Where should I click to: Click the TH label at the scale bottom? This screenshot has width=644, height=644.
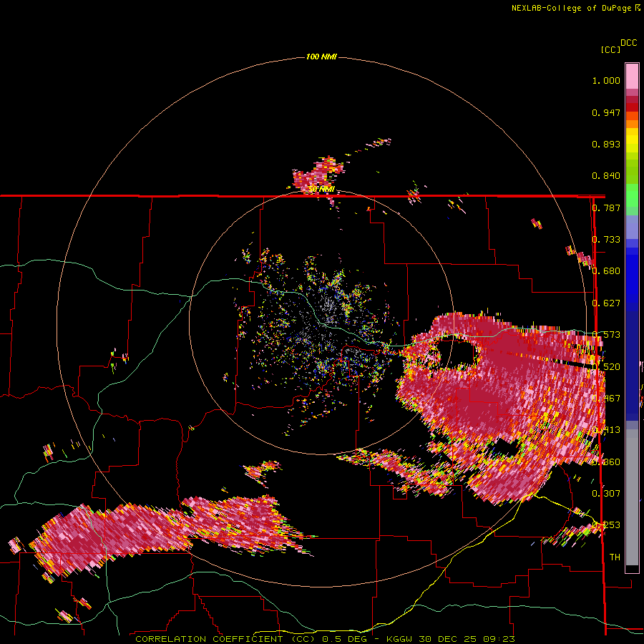[615, 557]
